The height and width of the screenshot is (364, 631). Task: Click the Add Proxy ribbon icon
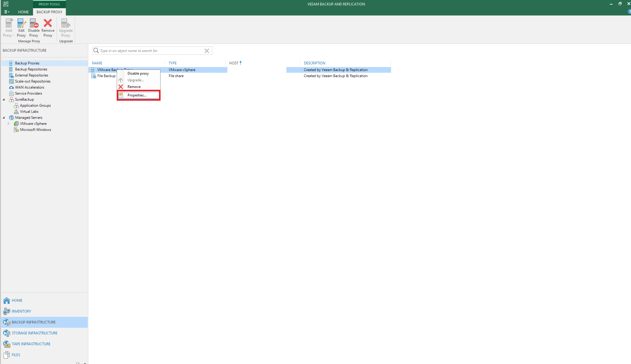coord(9,23)
